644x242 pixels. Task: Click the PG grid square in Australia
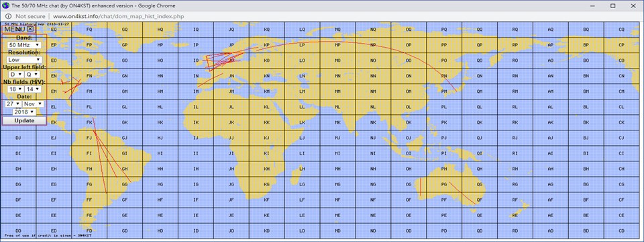(444, 184)
